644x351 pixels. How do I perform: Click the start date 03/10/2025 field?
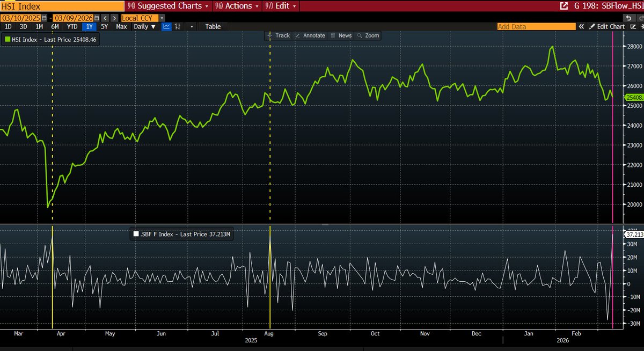21,18
